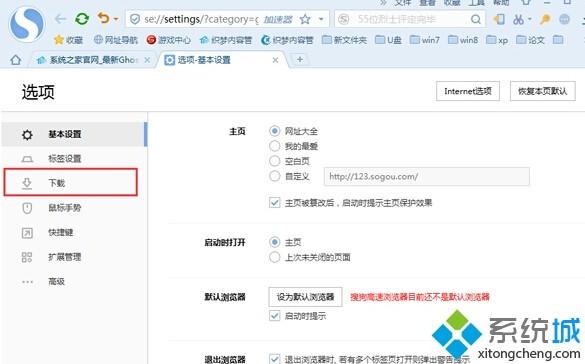585x364 pixels.
Task: Open the 查看 menu
Action: click(x=428, y=3)
